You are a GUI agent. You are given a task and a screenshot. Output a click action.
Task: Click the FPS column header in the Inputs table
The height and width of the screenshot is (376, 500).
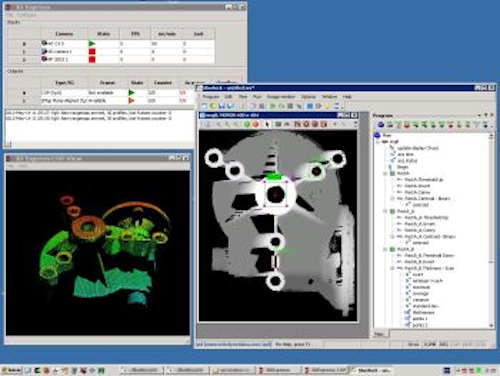coord(135,34)
